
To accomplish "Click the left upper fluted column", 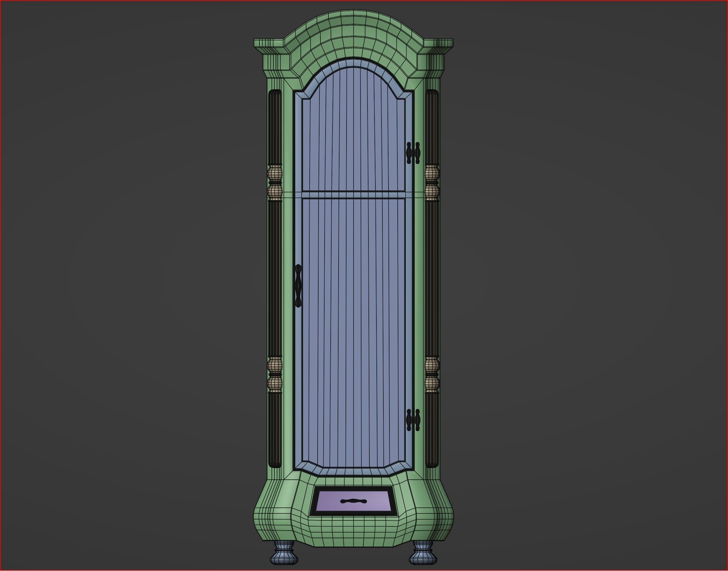I will coord(275,127).
